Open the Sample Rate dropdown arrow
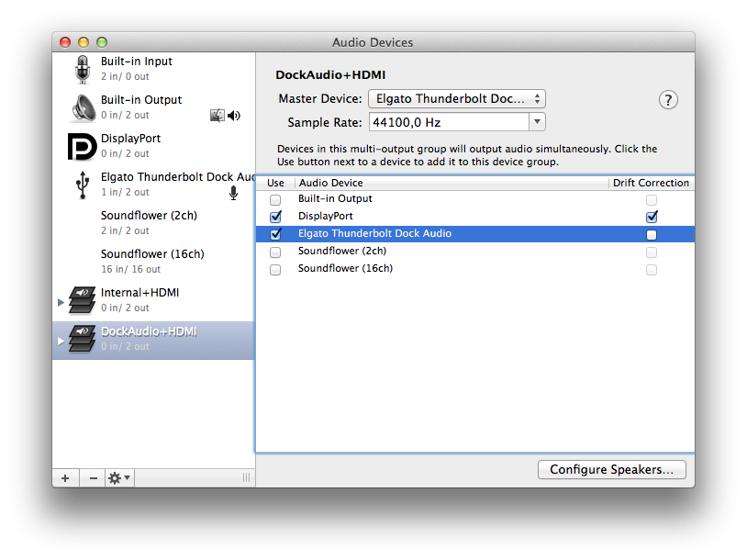 pos(537,122)
